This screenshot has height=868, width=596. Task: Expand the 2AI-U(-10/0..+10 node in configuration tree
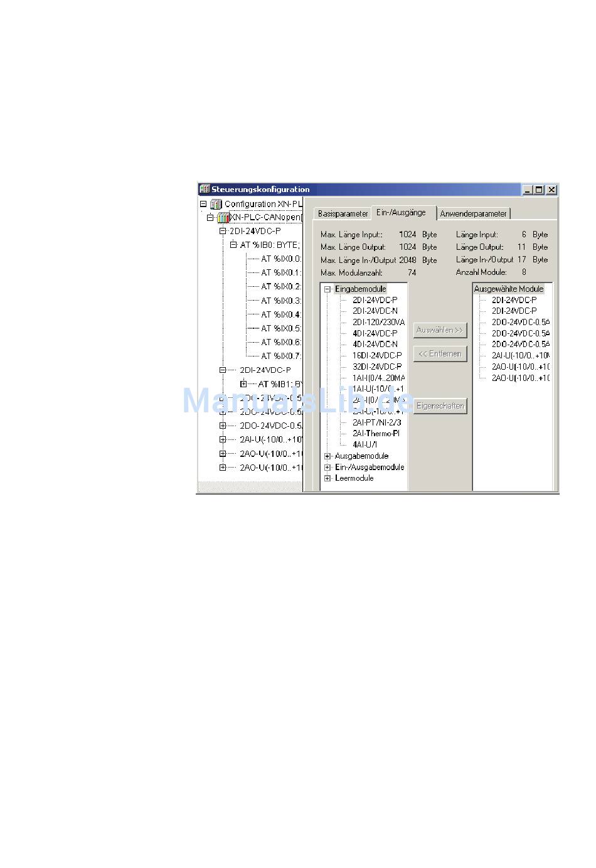coord(222,439)
